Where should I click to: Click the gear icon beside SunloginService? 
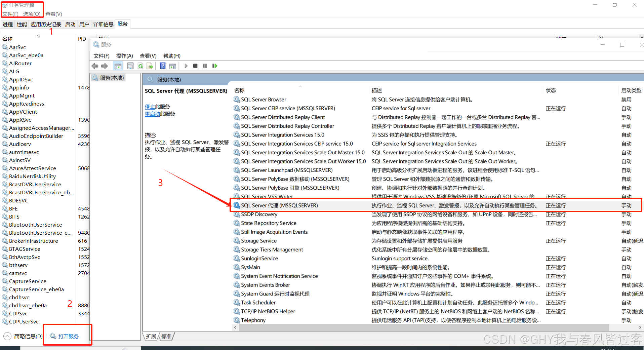pyautogui.click(x=237, y=259)
